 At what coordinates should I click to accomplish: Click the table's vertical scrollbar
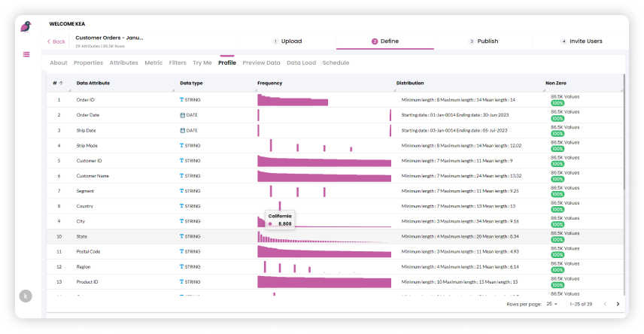(x=624, y=150)
